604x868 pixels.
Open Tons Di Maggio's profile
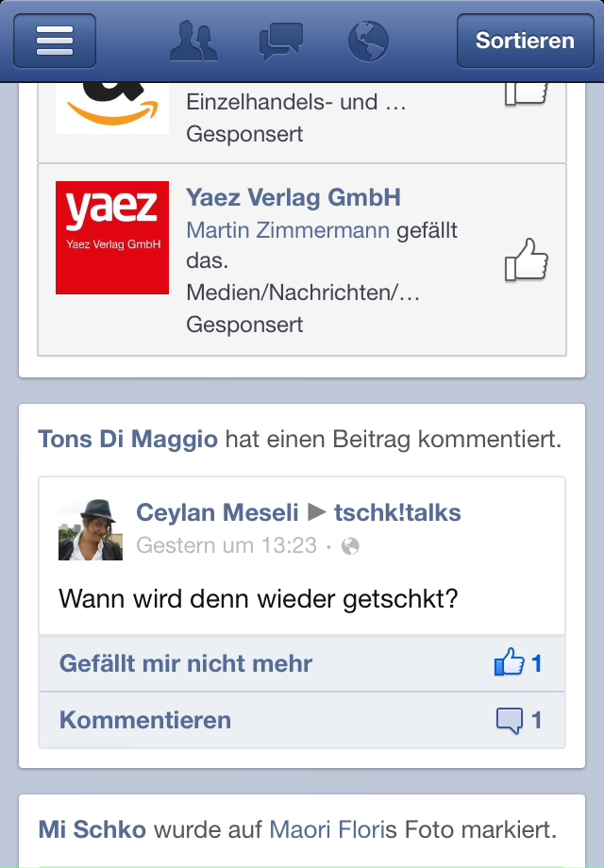pyautogui.click(x=127, y=439)
